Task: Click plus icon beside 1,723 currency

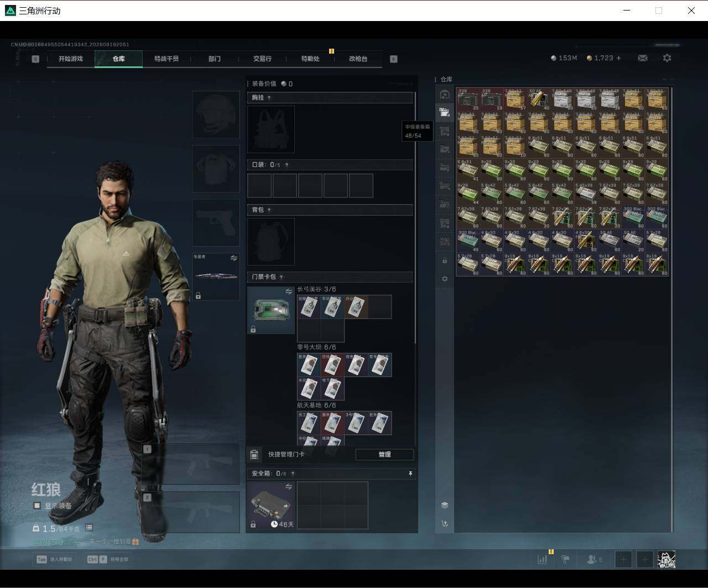Action: (618, 58)
